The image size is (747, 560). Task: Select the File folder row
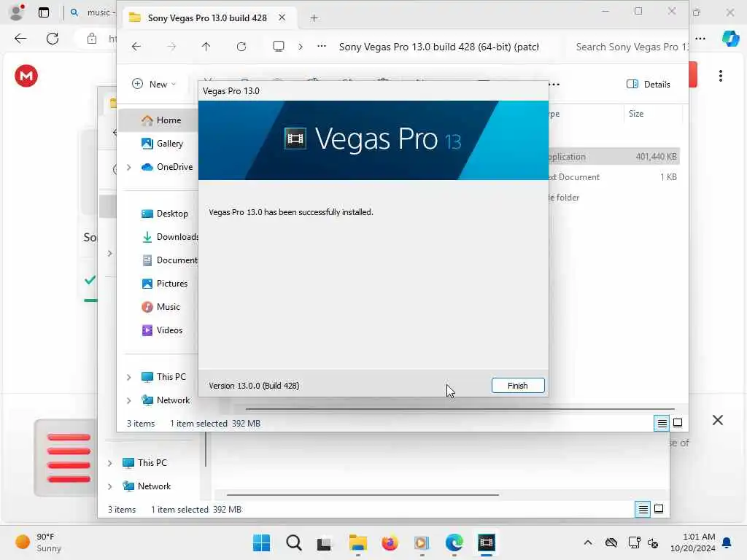(x=614, y=197)
